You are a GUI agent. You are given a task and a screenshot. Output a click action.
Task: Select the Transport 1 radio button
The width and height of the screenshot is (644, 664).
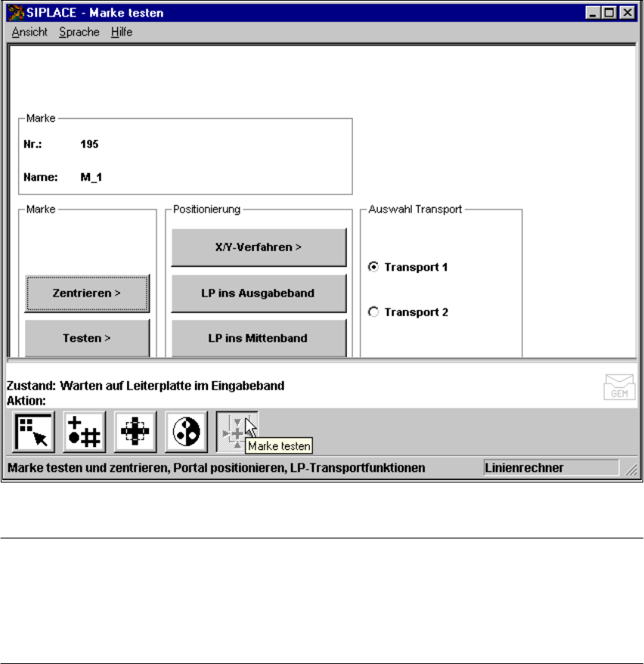(x=373, y=267)
